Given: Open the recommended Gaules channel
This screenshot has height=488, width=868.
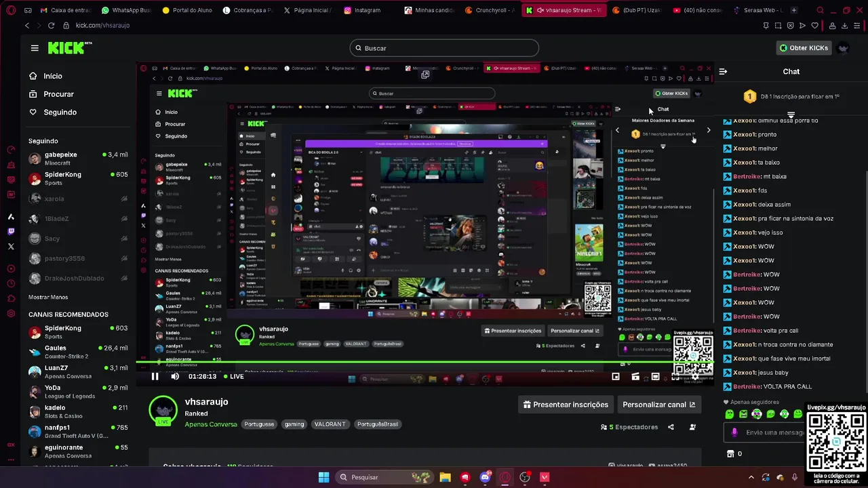Looking at the screenshot, I should (x=78, y=352).
